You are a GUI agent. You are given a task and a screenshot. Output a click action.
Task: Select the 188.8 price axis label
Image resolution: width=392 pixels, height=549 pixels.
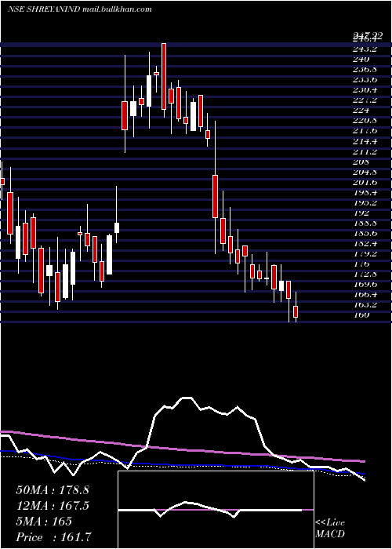pyautogui.click(x=365, y=223)
